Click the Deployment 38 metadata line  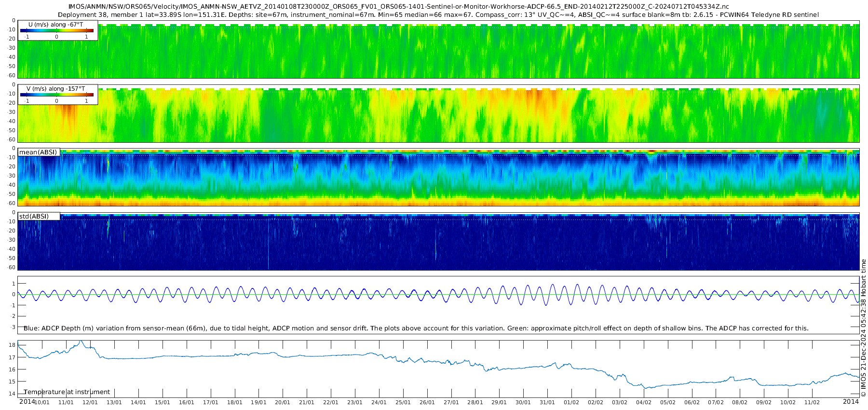click(438, 14)
